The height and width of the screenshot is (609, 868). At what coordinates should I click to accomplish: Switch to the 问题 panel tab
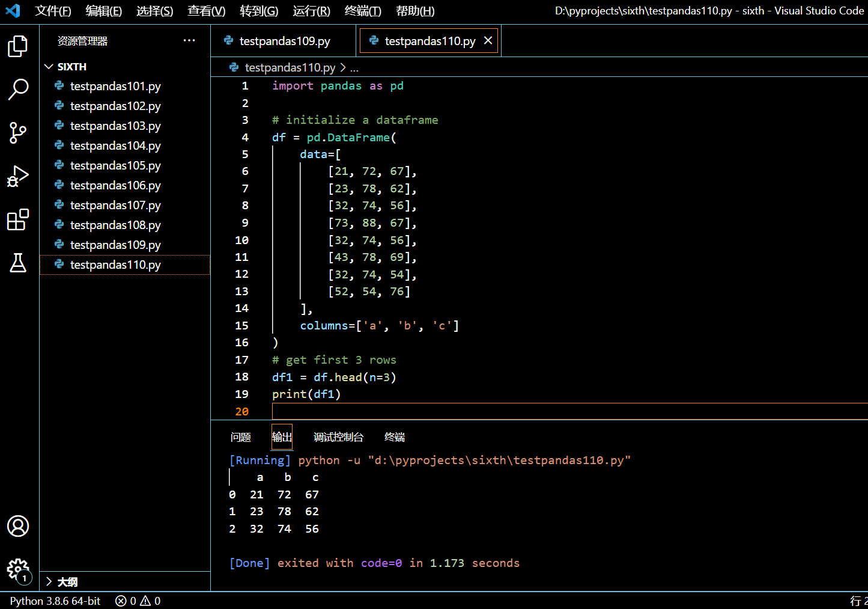coord(241,437)
